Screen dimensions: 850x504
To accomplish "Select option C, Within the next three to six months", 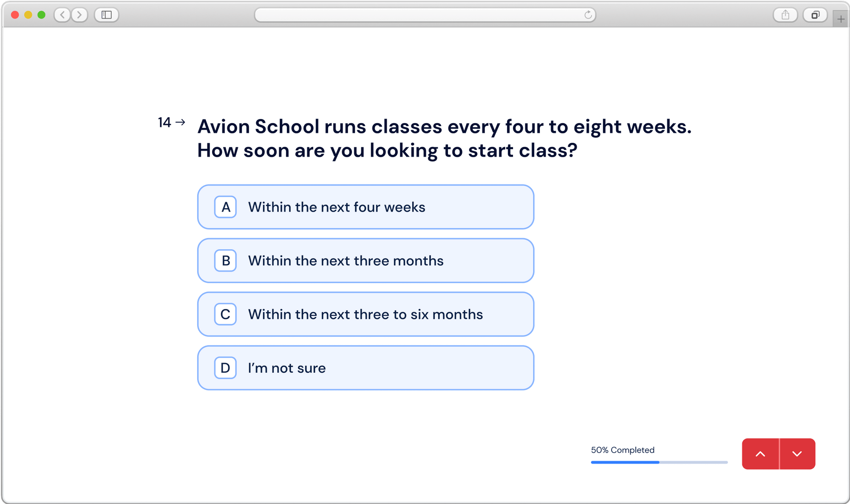I will (x=365, y=314).
